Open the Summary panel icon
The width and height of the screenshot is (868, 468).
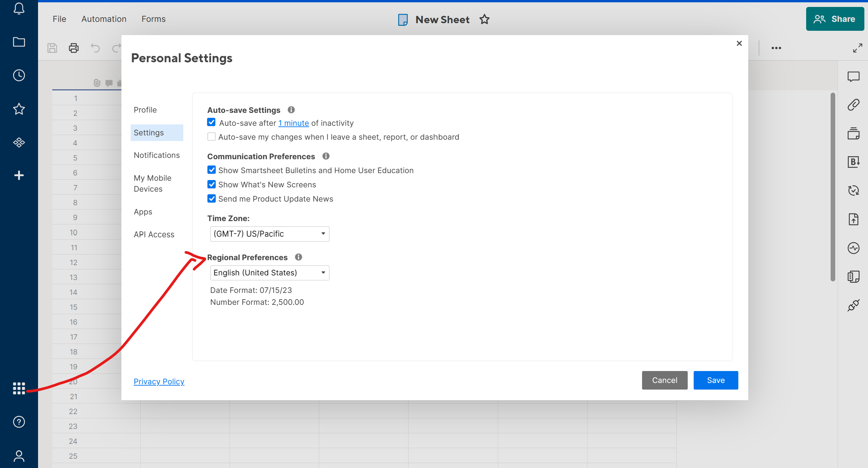tap(853, 276)
